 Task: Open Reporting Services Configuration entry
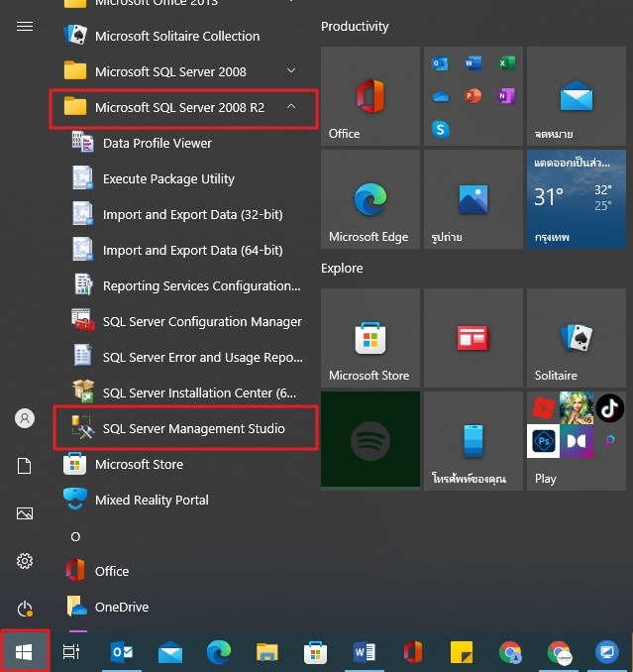pyautogui.click(x=185, y=285)
